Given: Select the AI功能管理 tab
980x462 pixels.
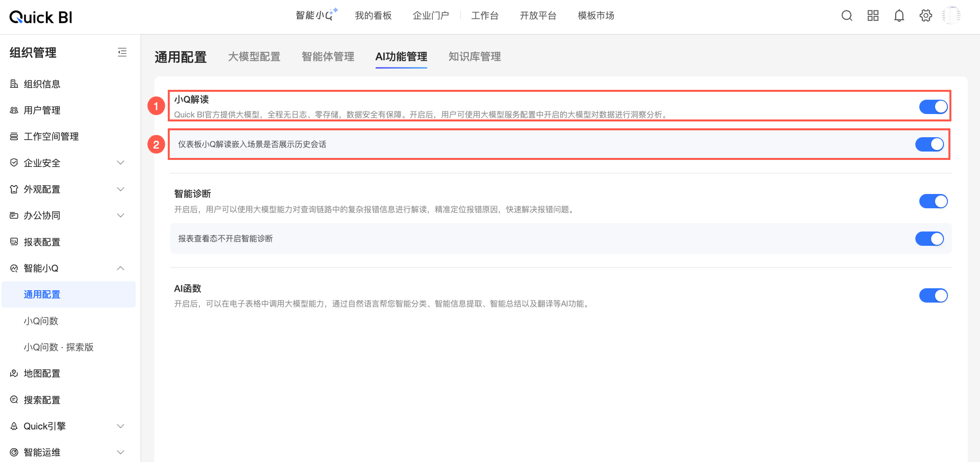Looking at the screenshot, I should (x=401, y=57).
